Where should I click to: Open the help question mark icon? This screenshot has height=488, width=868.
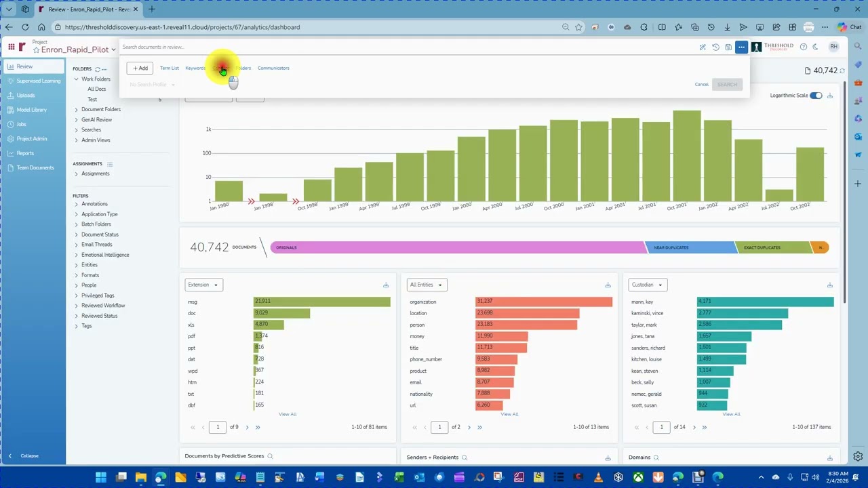[804, 47]
